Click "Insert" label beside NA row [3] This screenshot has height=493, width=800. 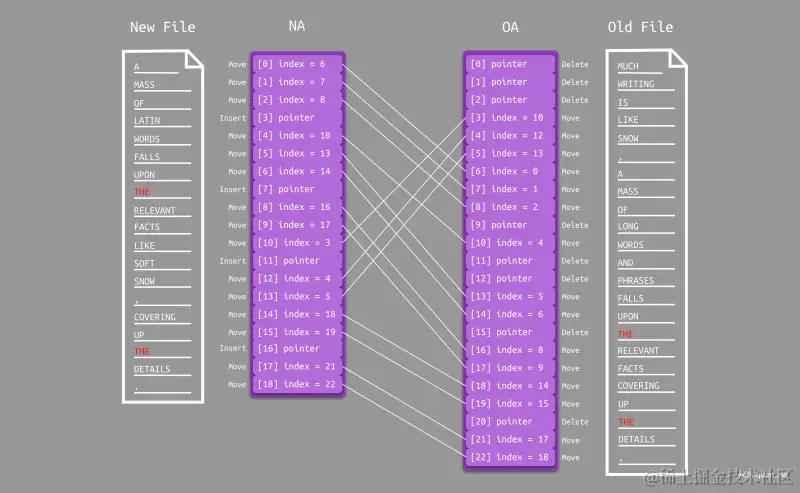pos(233,118)
